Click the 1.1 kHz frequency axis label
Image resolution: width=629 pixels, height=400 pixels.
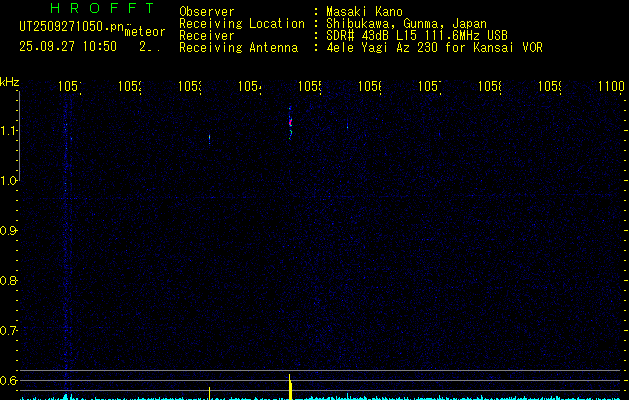click(8, 131)
